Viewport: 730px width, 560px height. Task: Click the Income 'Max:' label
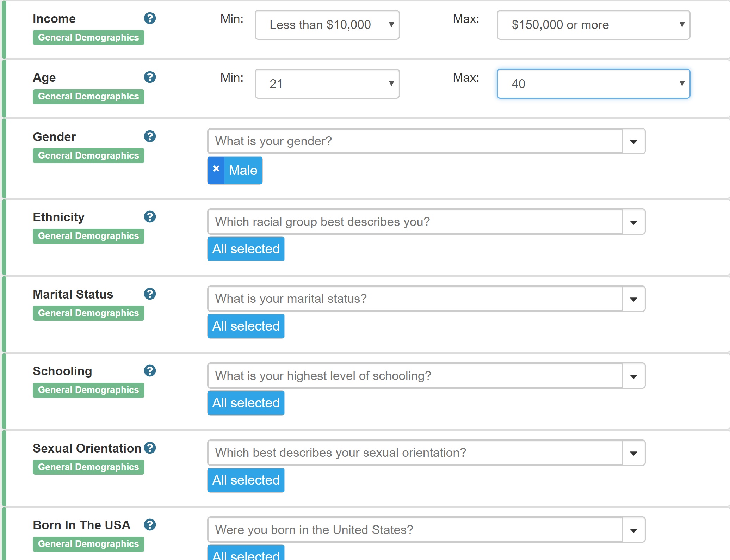click(x=466, y=19)
